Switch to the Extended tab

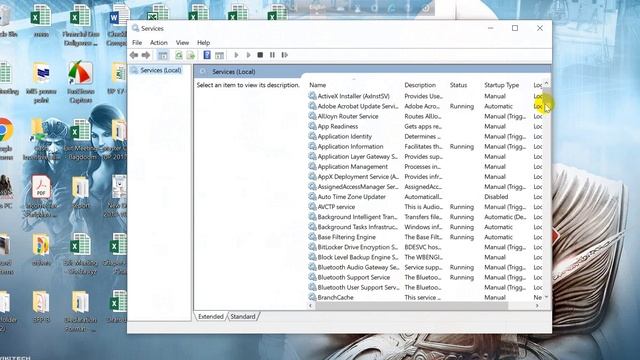pyautogui.click(x=211, y=316)
